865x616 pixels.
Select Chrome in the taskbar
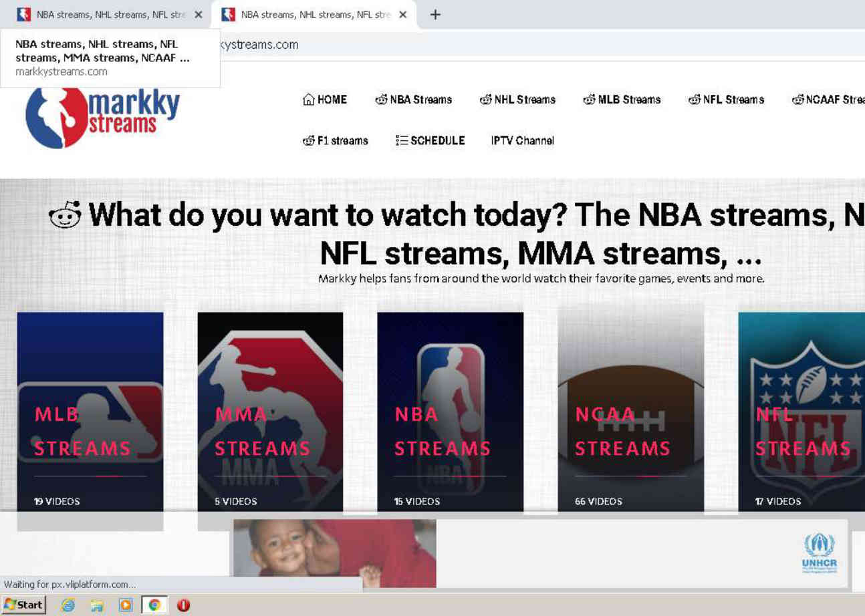154,605
